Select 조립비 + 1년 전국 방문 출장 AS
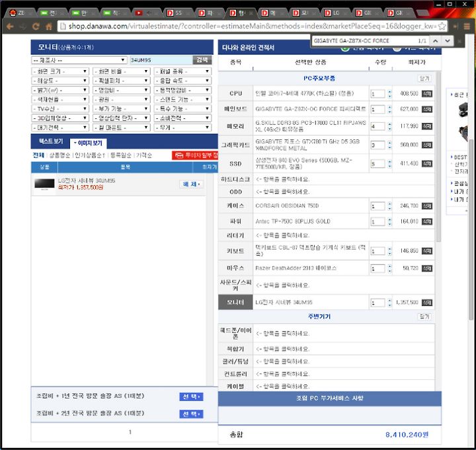The height and width of the screenshot is (450, 476). click(x=191, y=396)
